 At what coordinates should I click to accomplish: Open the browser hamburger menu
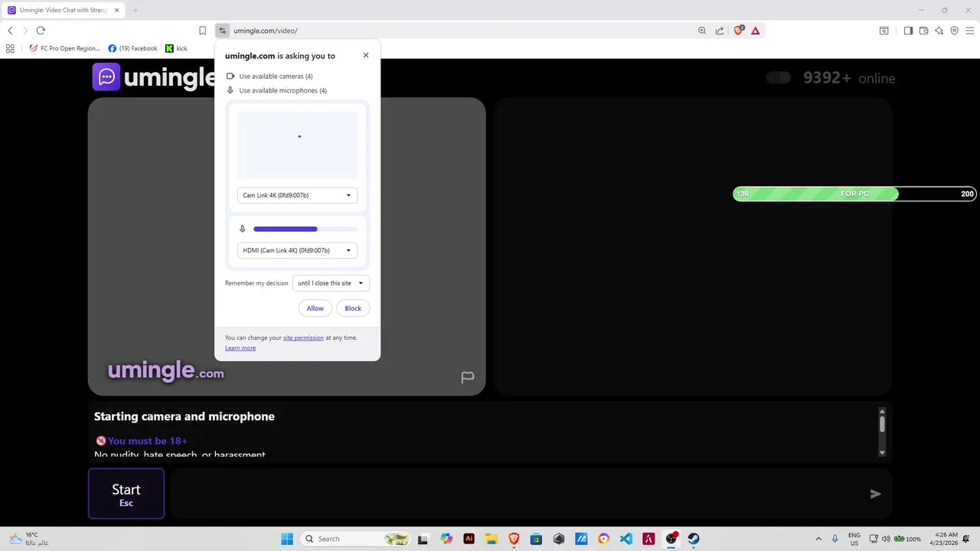click(969, 31)
